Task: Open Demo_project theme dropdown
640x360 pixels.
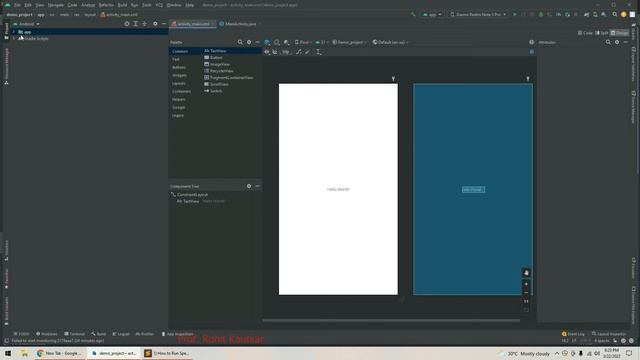Action: [x=349, y=42]
